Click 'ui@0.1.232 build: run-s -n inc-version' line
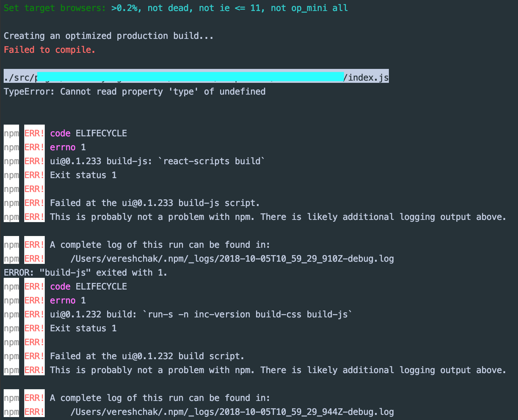 click(201, 314)
